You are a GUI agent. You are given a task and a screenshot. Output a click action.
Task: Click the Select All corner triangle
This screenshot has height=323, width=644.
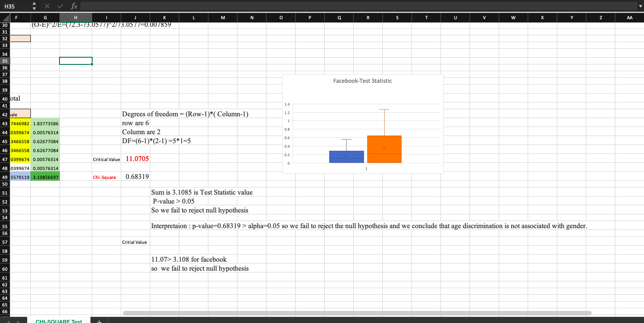point(4,18)
